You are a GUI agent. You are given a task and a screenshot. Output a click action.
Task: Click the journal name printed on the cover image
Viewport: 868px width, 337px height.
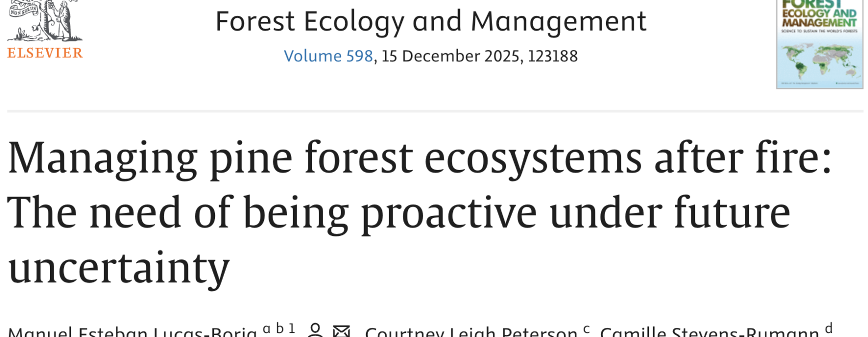coord(819,16)
